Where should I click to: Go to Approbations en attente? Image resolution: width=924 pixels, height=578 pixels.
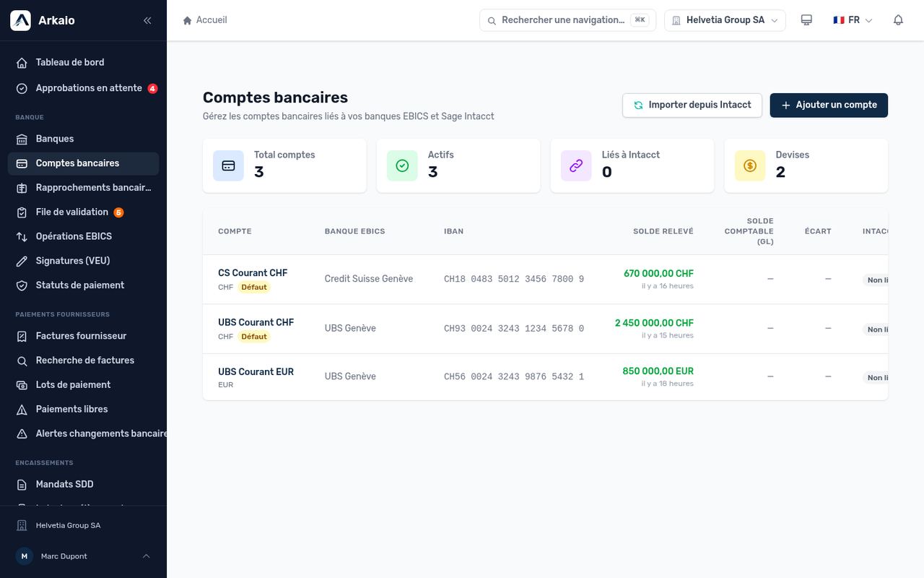(83, 88)
